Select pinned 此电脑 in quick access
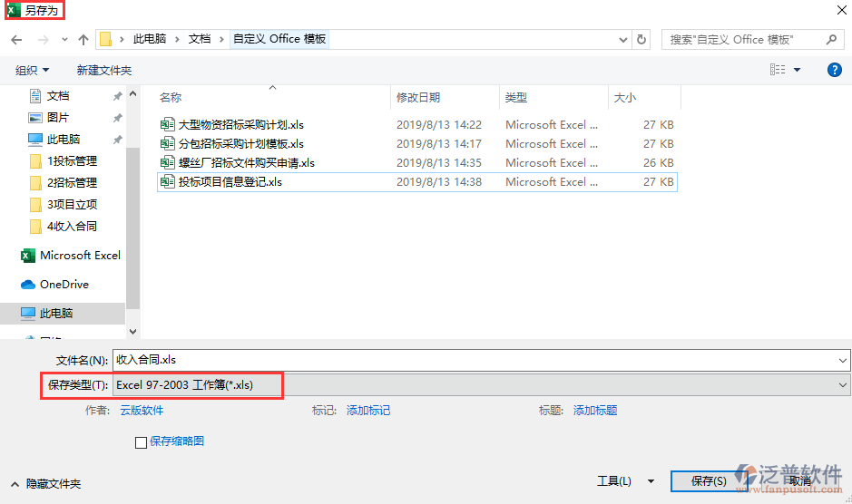This screenshot has height=504, width=852. pos(63,140)
